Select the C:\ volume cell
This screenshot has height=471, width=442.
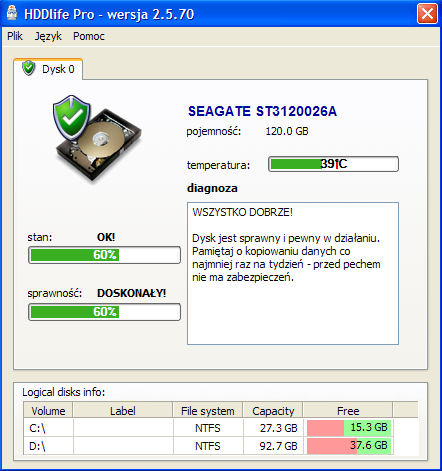pos(48,428)
